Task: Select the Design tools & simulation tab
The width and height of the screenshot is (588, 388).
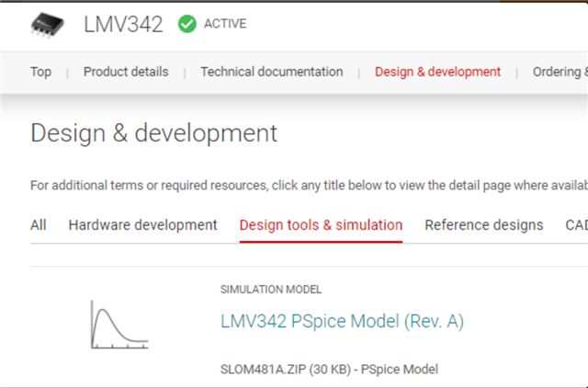Action: [321, 224]
